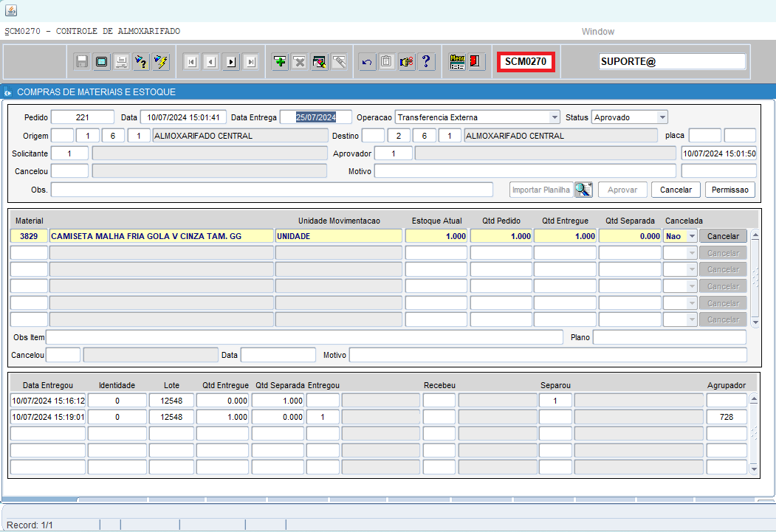This screenshot has width=776, height=532.
Task: Click Estoque Atual value 1.000
Action: (436, 236)
